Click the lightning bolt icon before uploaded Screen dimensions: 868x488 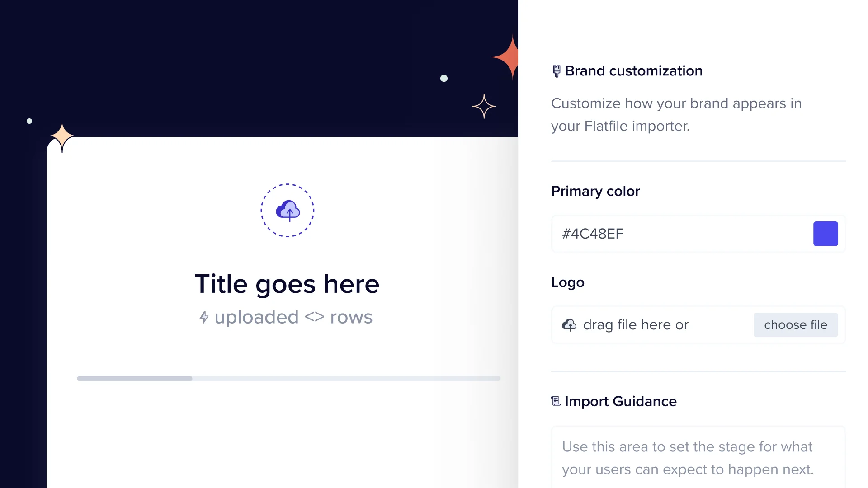click(x=204, y=317)
